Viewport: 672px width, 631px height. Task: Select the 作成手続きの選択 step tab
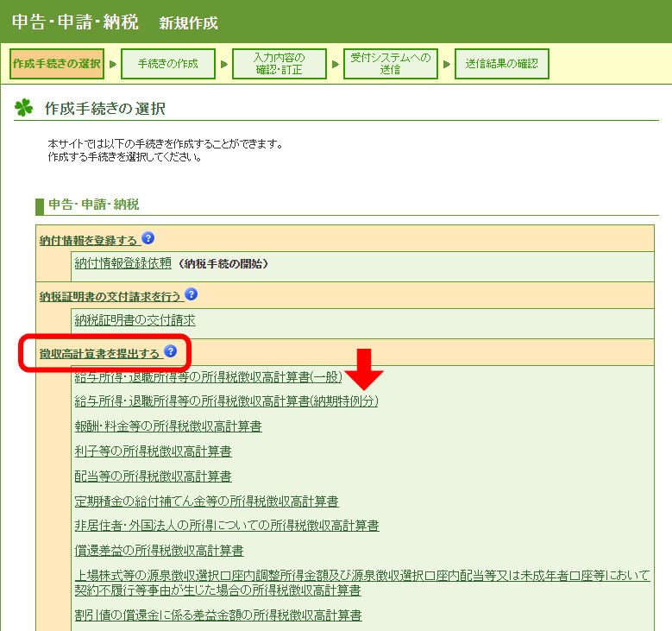pyautogui.click(x=57, y=64)
